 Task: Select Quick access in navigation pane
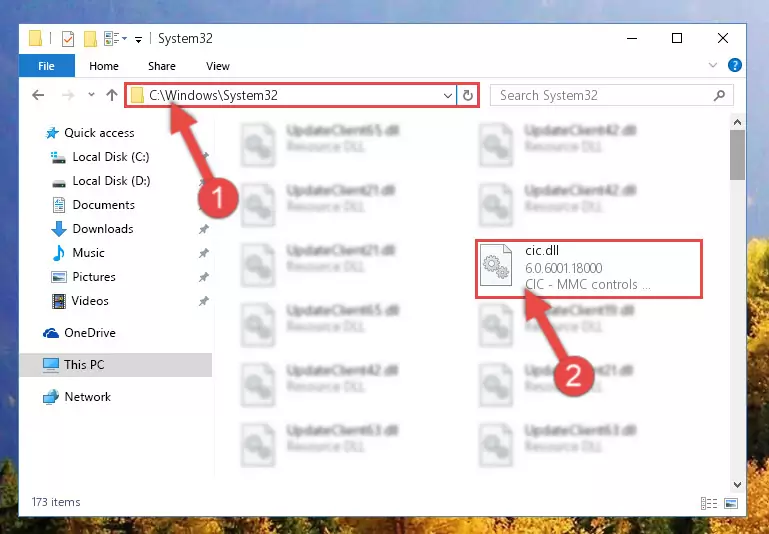99,133
